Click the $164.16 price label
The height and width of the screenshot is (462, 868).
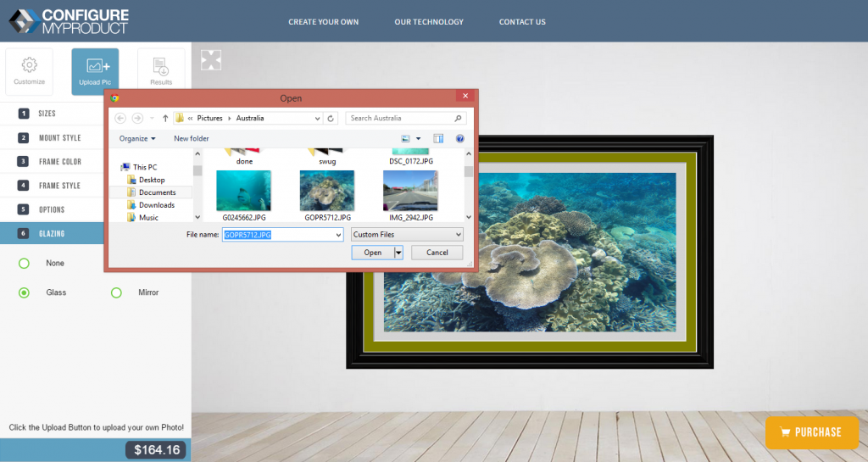pyautogui.click(x=157, y=450)
